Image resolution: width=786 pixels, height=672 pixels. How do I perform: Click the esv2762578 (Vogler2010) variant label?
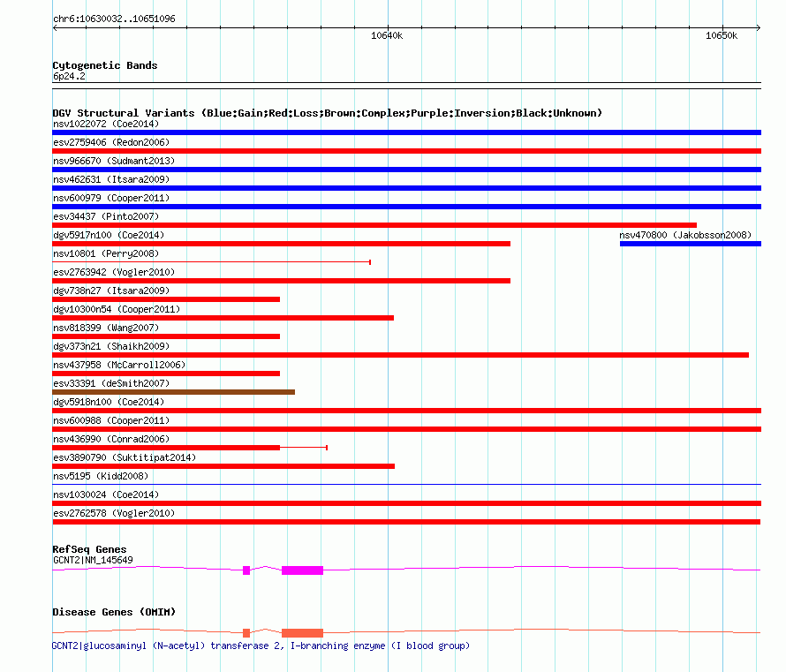pyautogui.click(x=114, y=513)
